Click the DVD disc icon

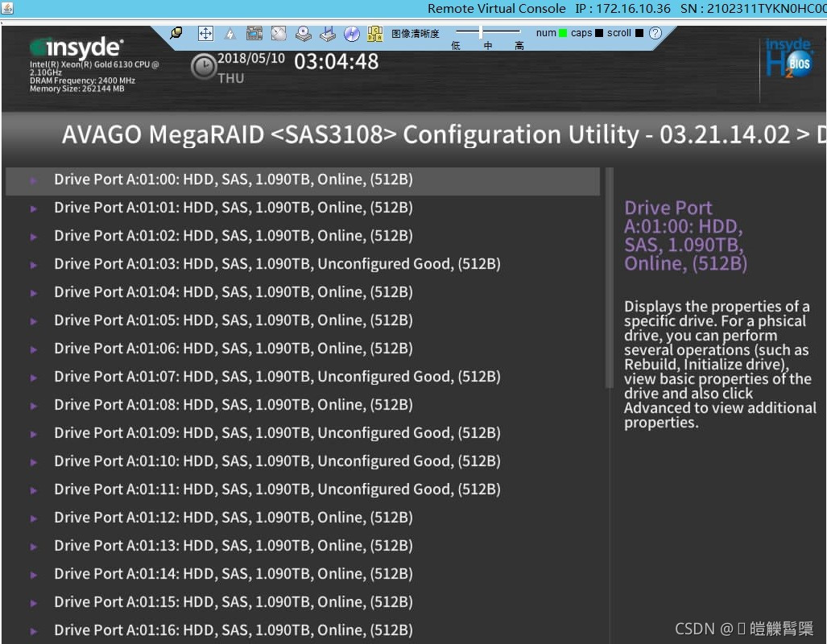[352, 34]
